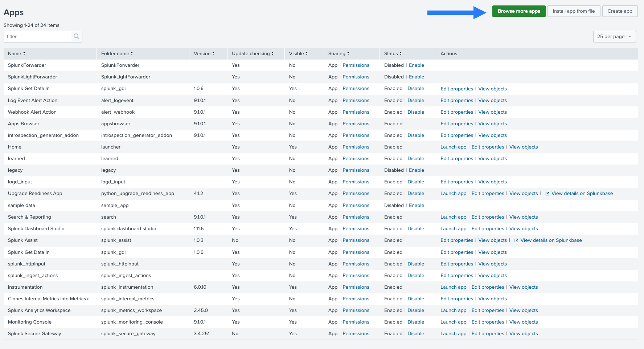Sort the table by Sharing column
The height and width of the screenshot is (349, 644).
point(339,54)
